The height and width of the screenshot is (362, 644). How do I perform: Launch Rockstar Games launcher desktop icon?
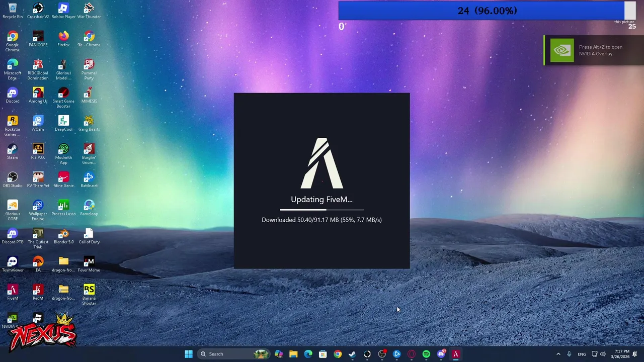click(13, 126)
